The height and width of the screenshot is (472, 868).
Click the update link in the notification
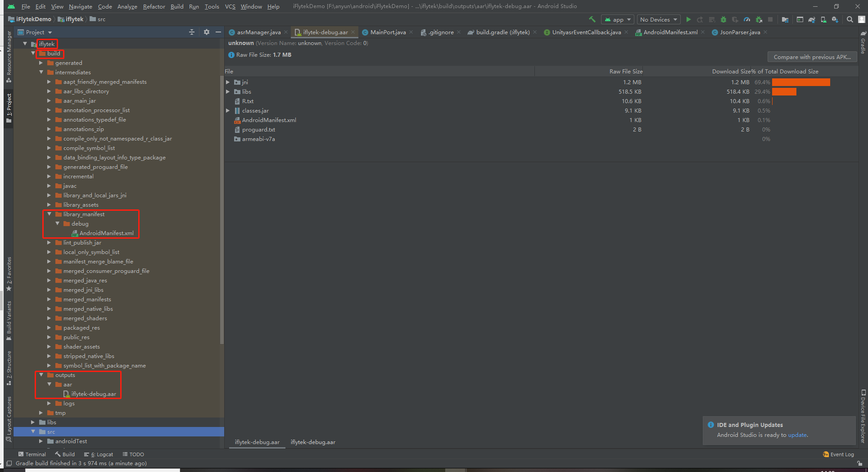pos(797,435)
